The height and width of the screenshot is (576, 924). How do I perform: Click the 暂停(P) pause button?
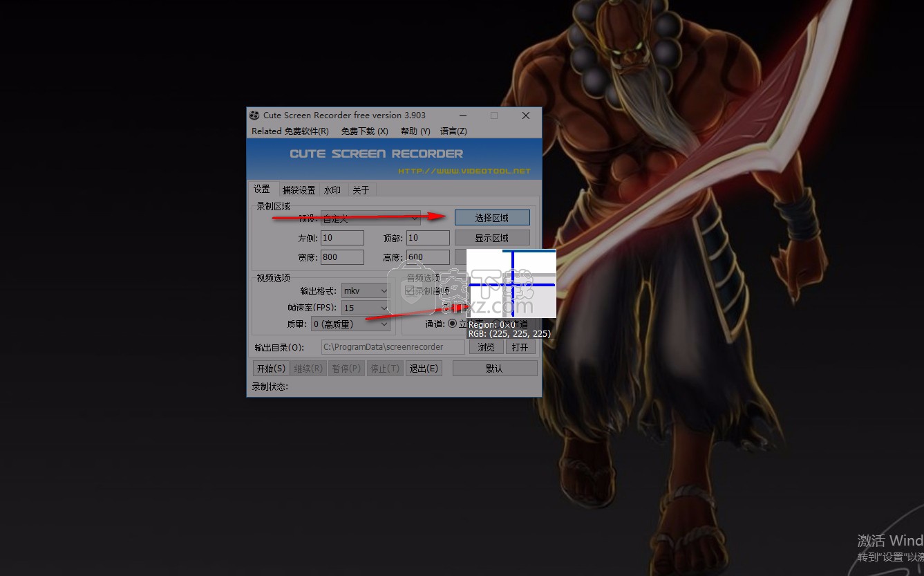[346, 369]
